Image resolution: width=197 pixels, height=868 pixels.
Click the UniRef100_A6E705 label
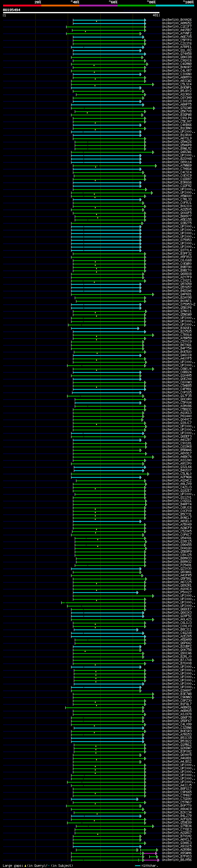(177, 37)
